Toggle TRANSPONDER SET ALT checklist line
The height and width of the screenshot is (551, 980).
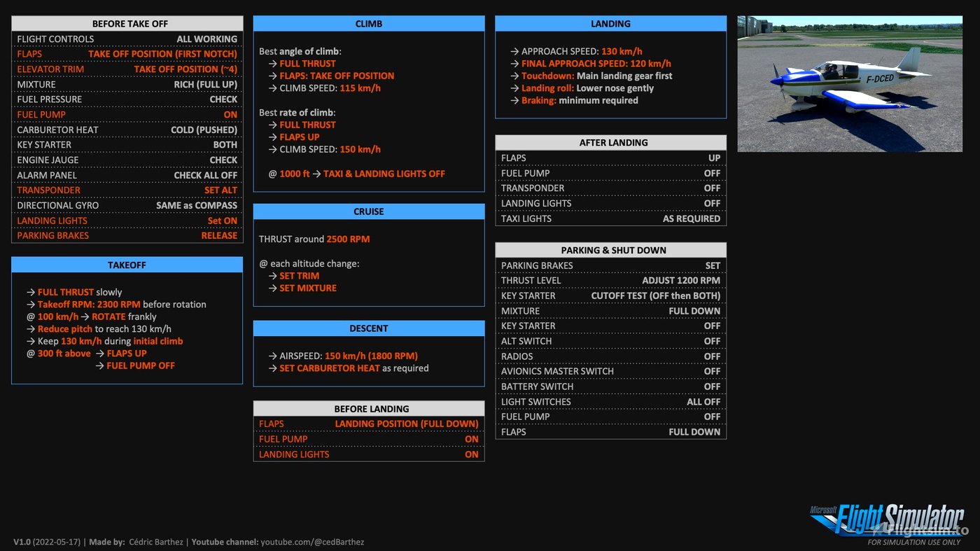click(x=126, y=190)
